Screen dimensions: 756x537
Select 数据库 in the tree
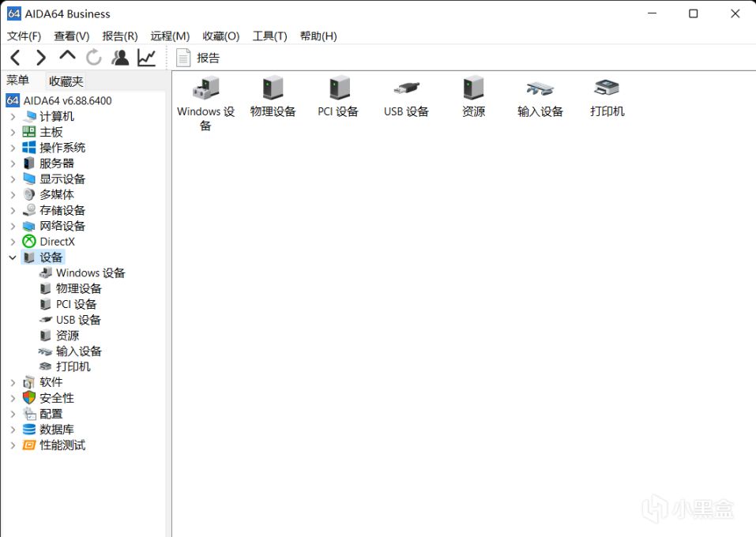click(x=56, y=430)
